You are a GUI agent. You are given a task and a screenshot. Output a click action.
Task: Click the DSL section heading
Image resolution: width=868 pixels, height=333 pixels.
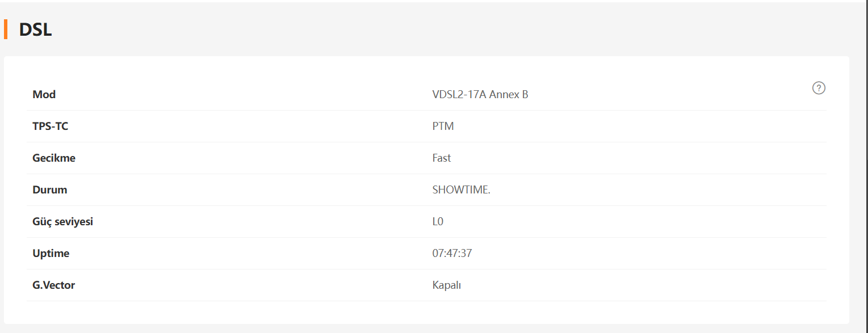click(35, 29)
